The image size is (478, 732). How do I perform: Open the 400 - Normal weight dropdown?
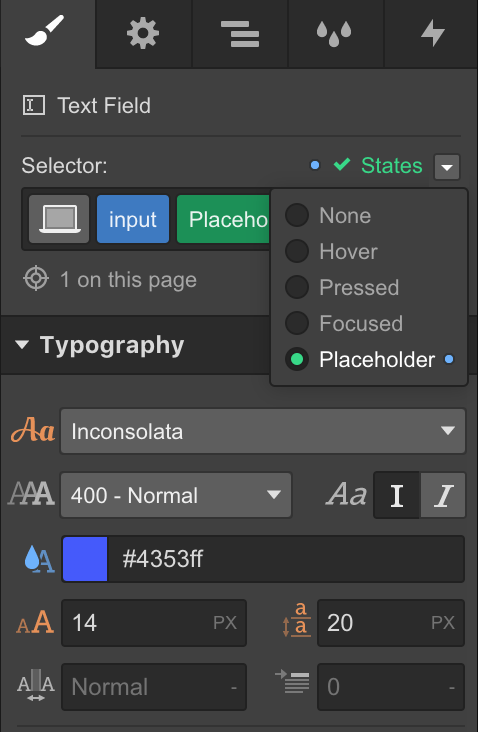[x=176, y=495]
